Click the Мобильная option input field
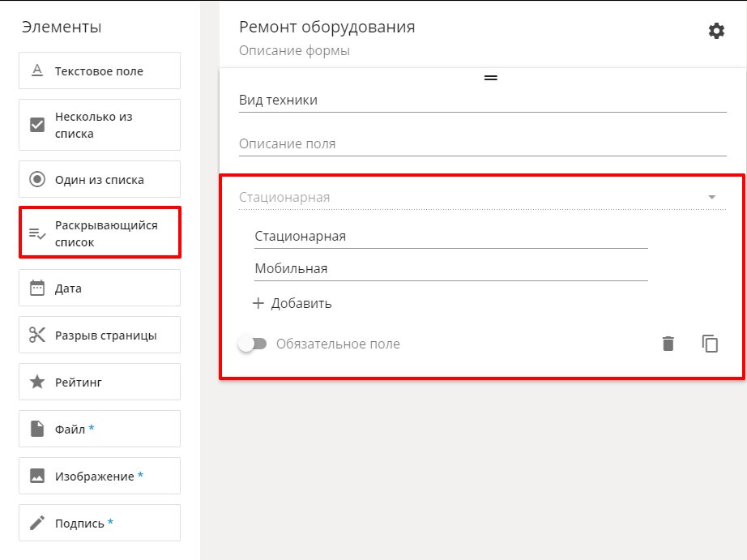747x560 pixels. [451, 269]
